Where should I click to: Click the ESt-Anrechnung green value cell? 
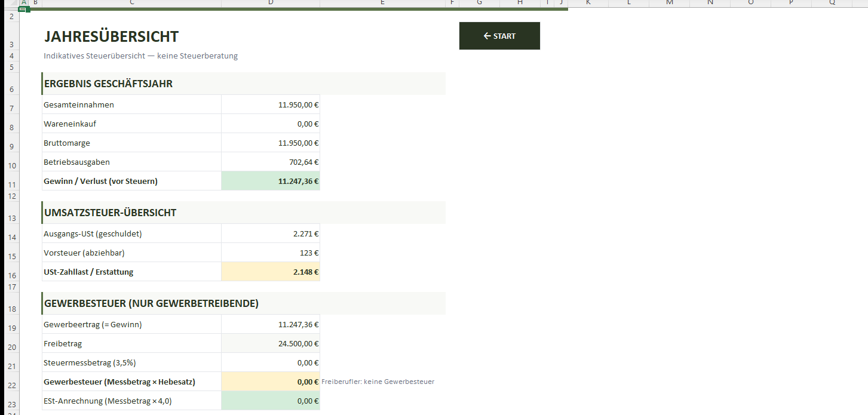point(271,401)
